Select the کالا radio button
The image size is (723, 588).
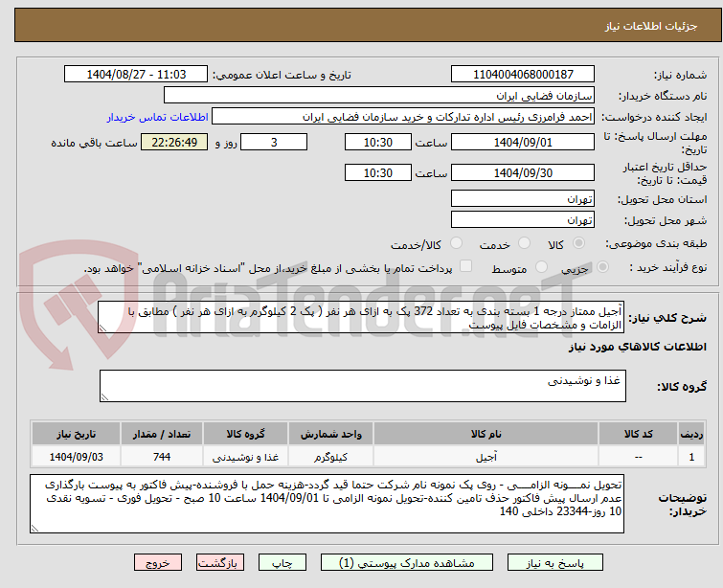coord(578,243)
